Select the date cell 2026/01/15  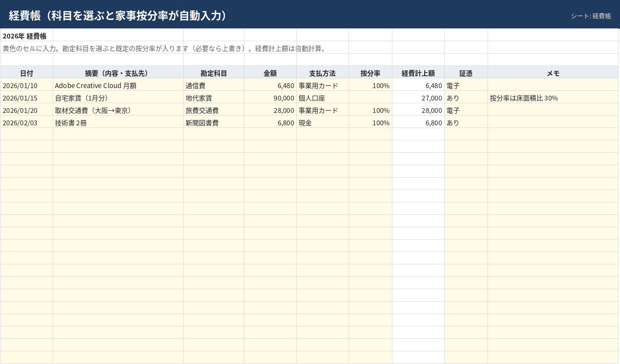(x=27, y=97)
